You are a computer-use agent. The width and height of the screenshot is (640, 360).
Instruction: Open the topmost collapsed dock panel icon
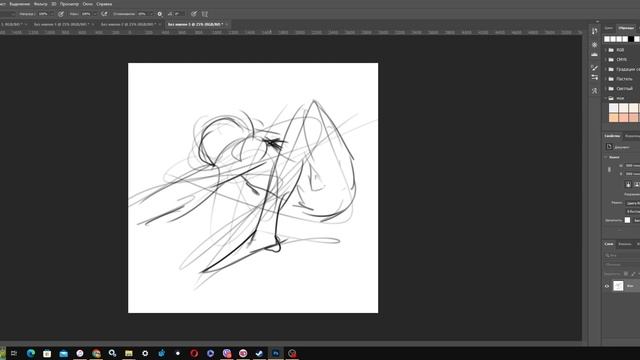[x=594, y=31]
